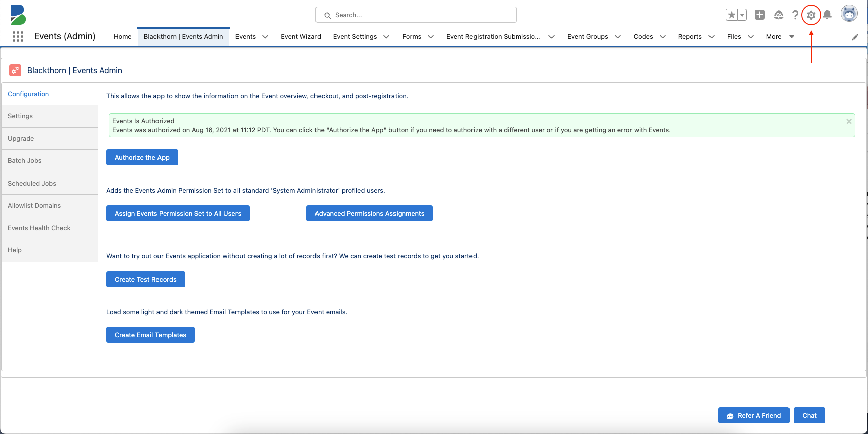Select Allowlist Domains in the sidebar
The image size is (868, 434).
[x=49, y=206]
